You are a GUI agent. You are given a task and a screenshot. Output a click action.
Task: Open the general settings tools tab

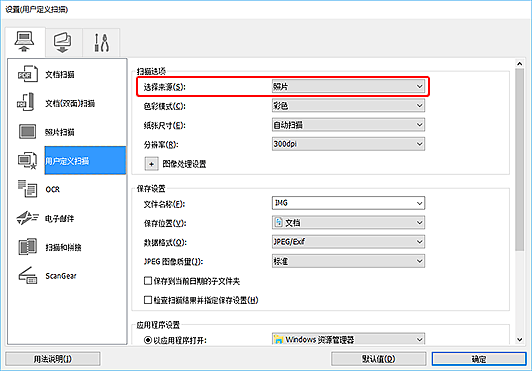click(101, 42)
